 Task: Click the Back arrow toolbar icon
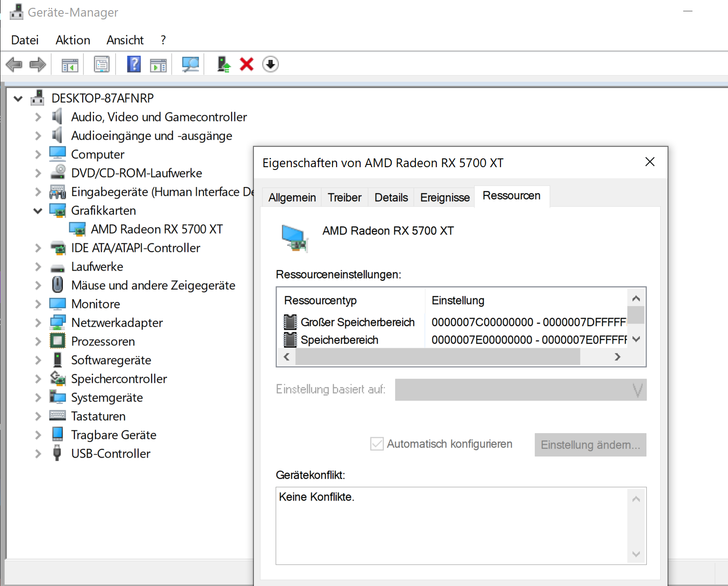(14, 64)
